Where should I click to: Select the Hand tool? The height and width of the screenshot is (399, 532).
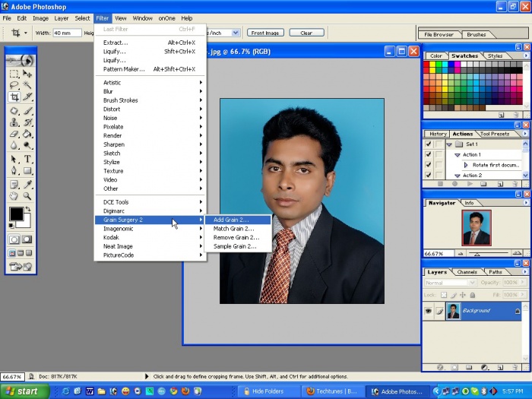coord(14,196)
